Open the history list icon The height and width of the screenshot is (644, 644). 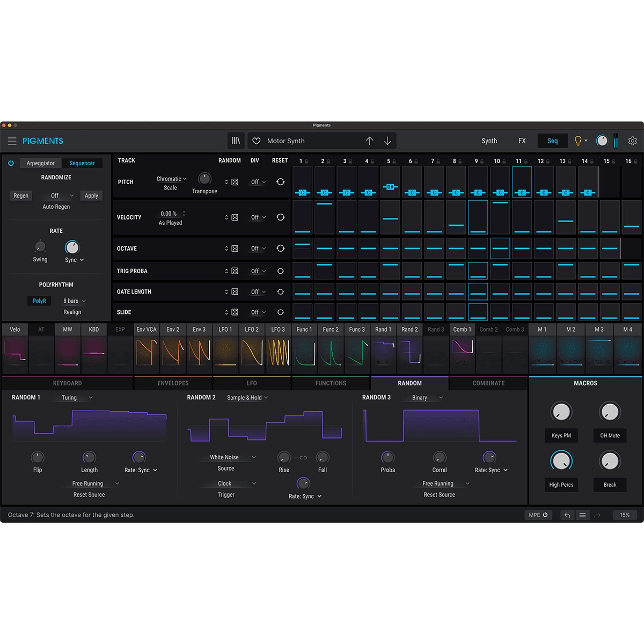(x=582, y=515)
